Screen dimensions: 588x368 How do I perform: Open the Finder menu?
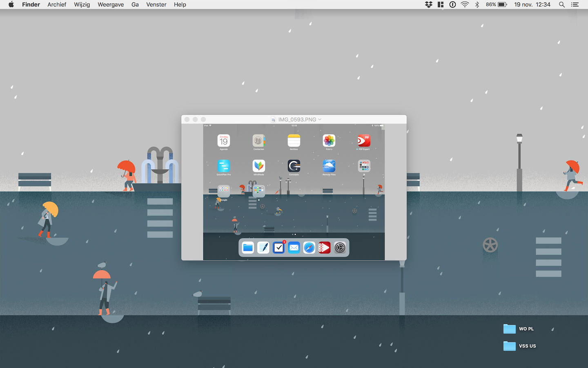click(x=31, y=4)
